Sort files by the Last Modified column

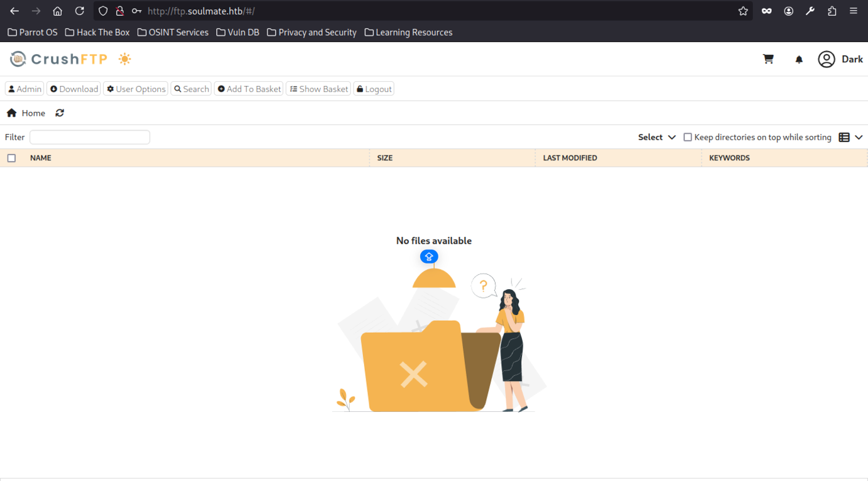click(x=570, y=158)
